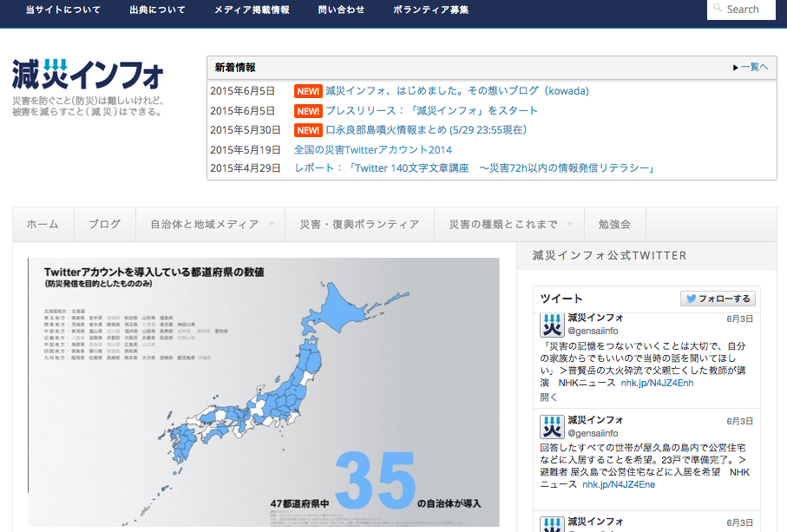Screen dimensions: 787x532
Task: Click gensaiinfo avatar on 屋久島 tweet
Action: point(552,427)
